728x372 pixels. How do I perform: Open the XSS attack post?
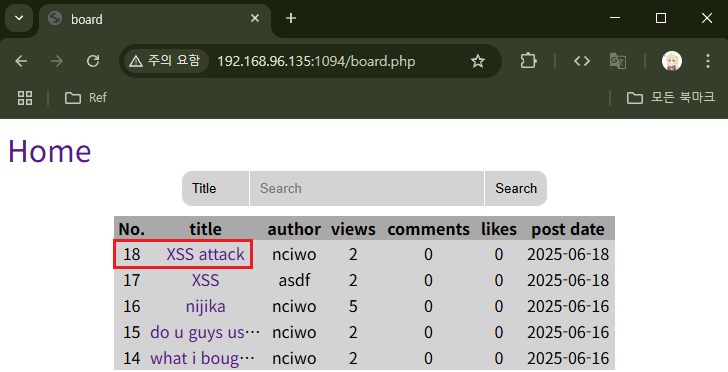tap(205, 255)
